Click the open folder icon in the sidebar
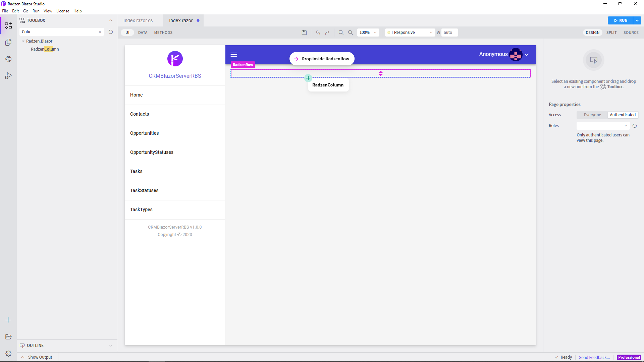Viewport: 644px width, 362px height. point(8,337)
